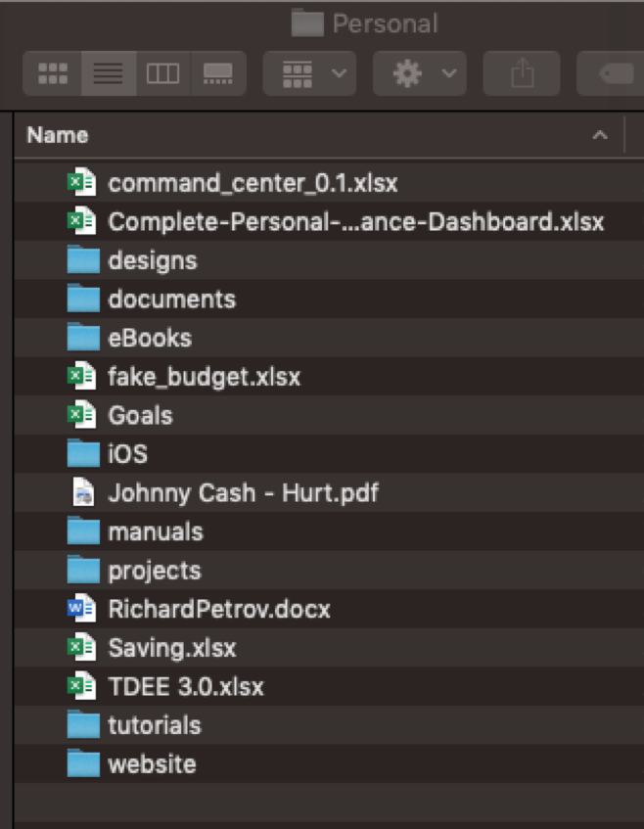
Task: Select file name TDEE 3.0.xlsx
Action: coord(186,686)
